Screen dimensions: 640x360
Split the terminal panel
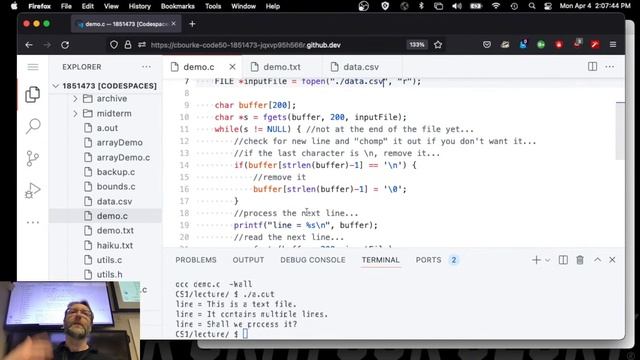[563, 260]
